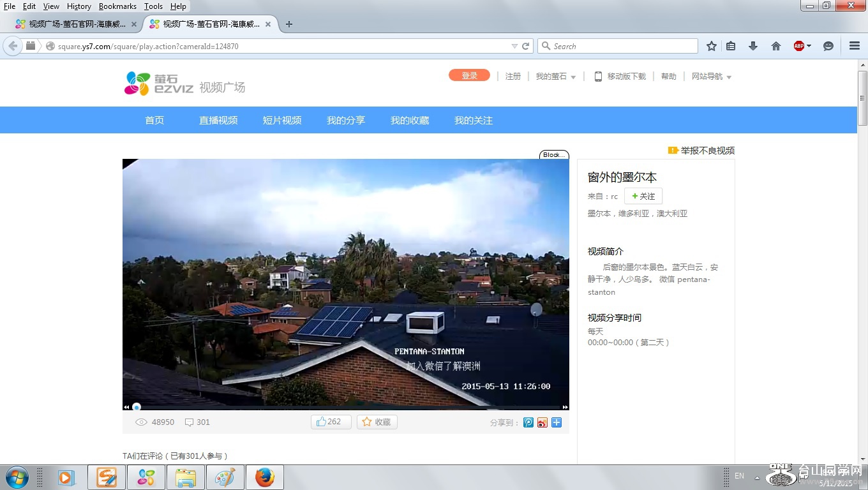The height and width of the screenshot is (490, 868).
Task: Share to Weibo with the red icon
Action: point(542,422)
